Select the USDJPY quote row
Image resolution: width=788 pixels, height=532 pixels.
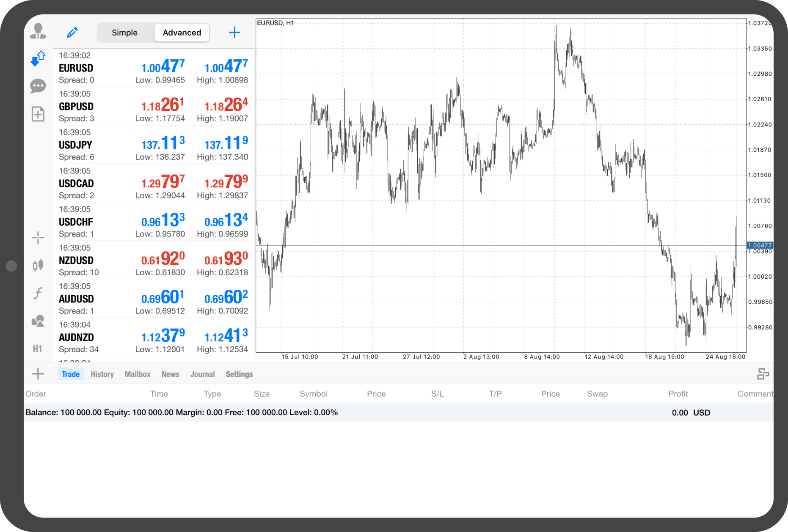tap(153, 145)
